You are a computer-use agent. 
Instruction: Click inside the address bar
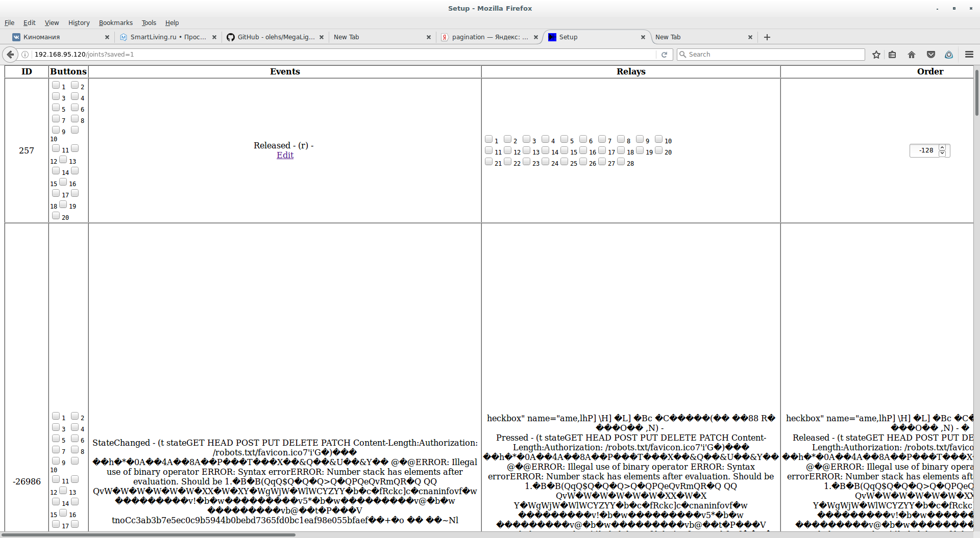coord(306,55)
